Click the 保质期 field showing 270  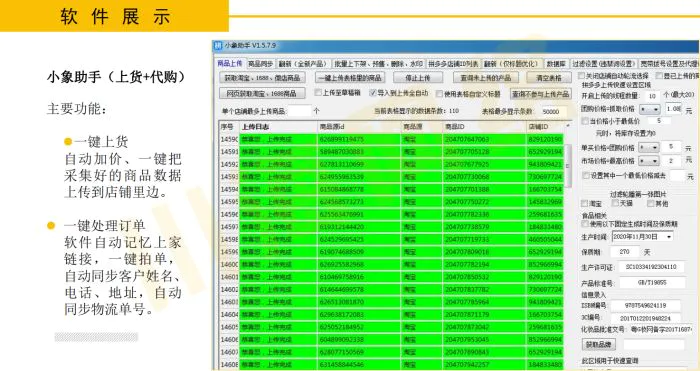click(626, 252)
